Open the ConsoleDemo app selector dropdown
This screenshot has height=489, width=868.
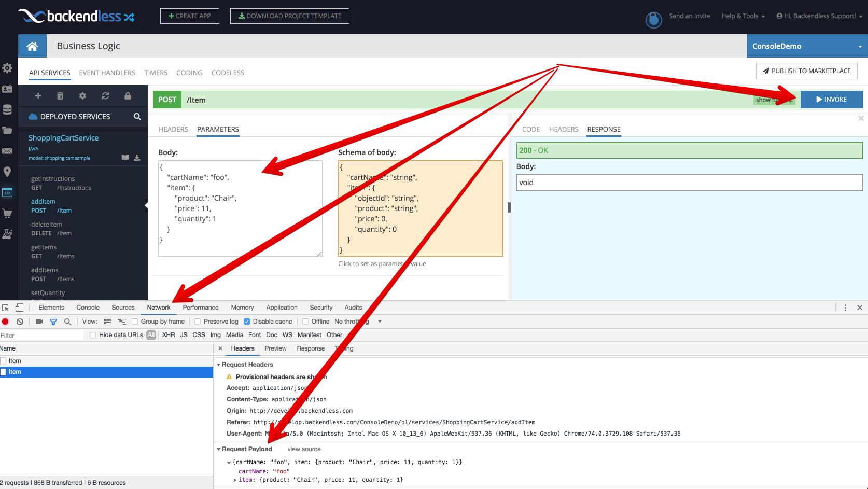807,46
